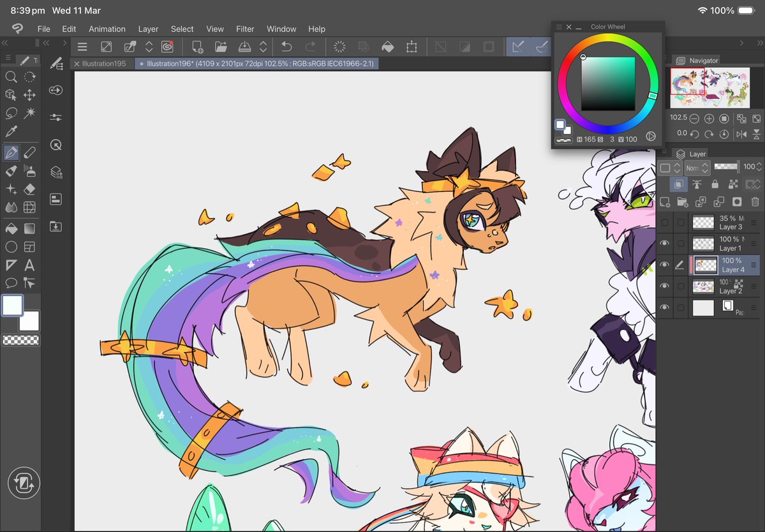This screenshot has width=765, height=532.
Task: Select the Eraser tool
Action: [x=30, y=189]
